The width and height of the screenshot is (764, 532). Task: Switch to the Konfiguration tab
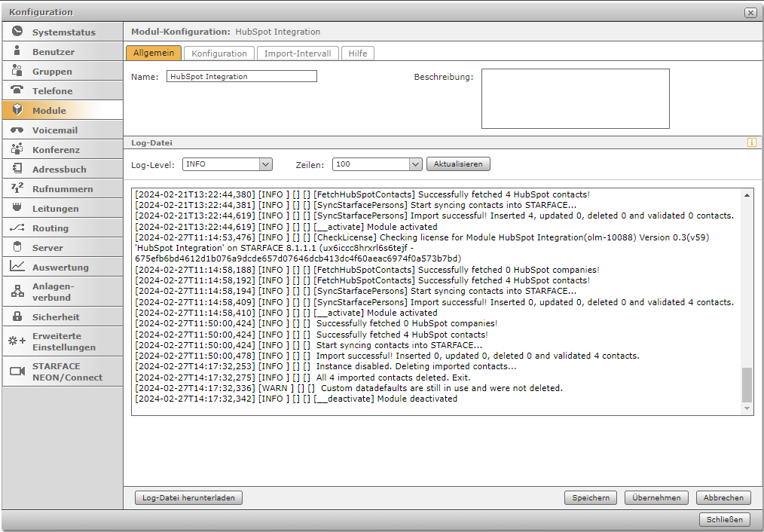[219, 54]
